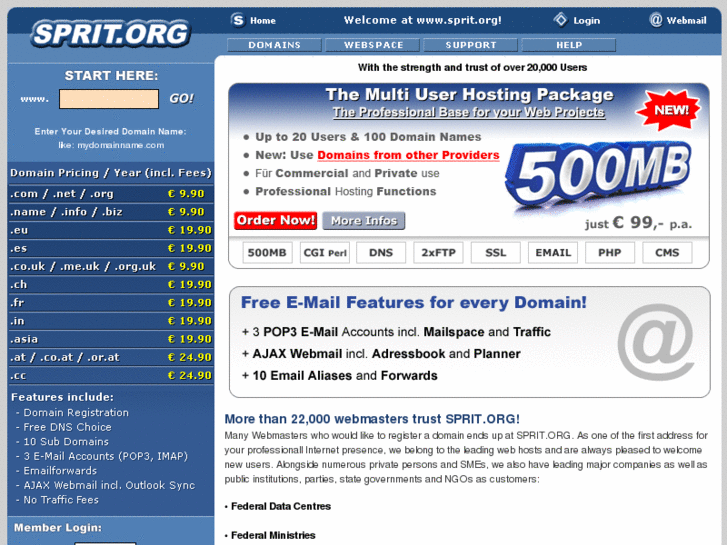Click the 10 Email Aliases and Forwards line

pyautogui.click(x=339, y=376)
